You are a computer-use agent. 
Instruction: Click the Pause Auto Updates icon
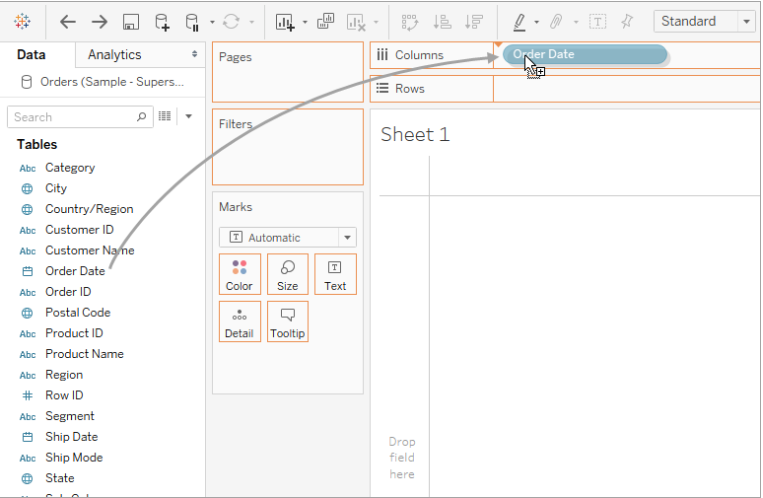[x=192, y=22]
